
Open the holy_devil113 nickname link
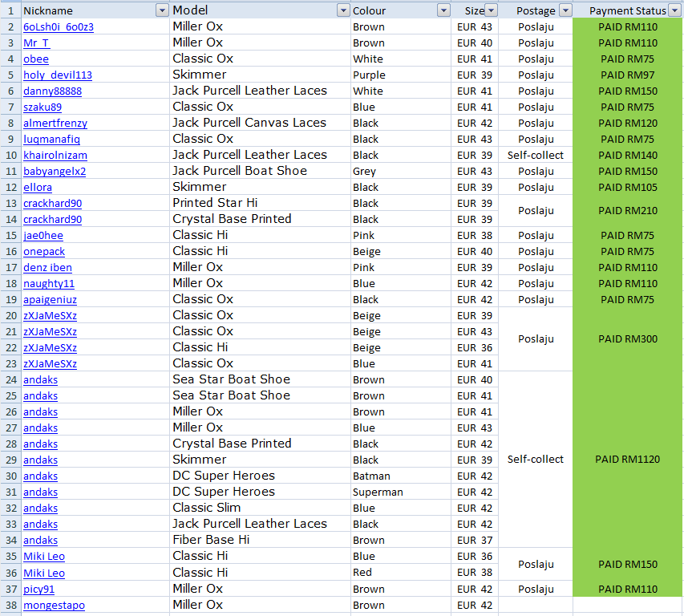(58, 75)
